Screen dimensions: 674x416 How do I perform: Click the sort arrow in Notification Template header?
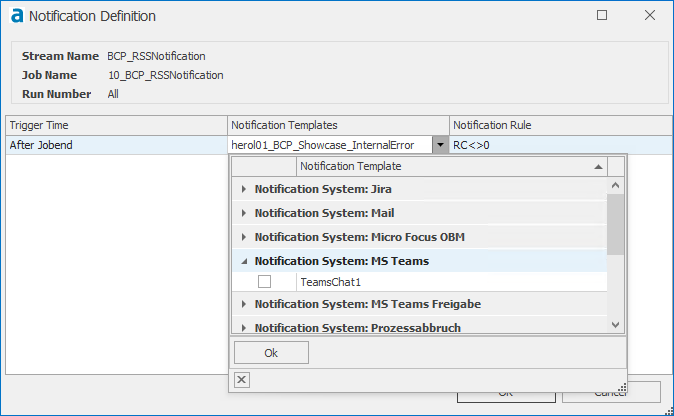pos(598,167)
